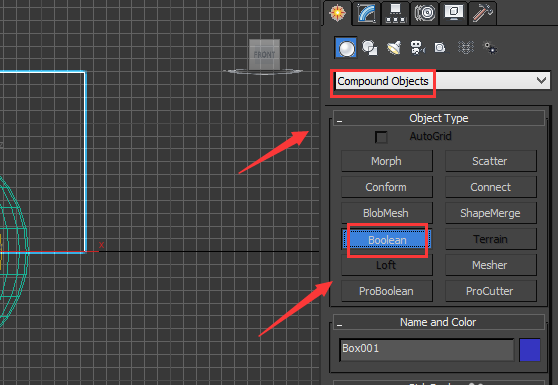Viewport: 558px width, 385px height.
Task: Click the ProCutter button
Action: (491, 291)
